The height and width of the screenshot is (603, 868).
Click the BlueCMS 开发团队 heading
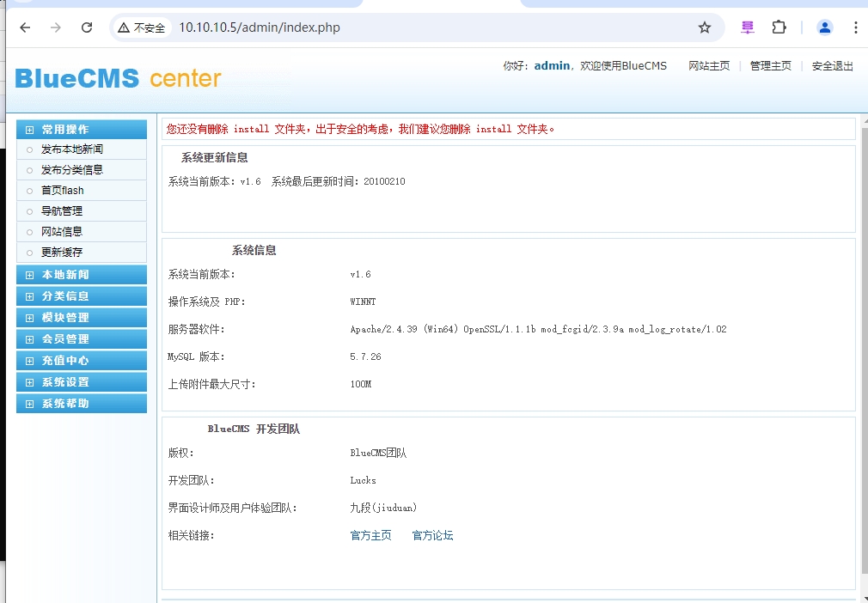[254, 429]
